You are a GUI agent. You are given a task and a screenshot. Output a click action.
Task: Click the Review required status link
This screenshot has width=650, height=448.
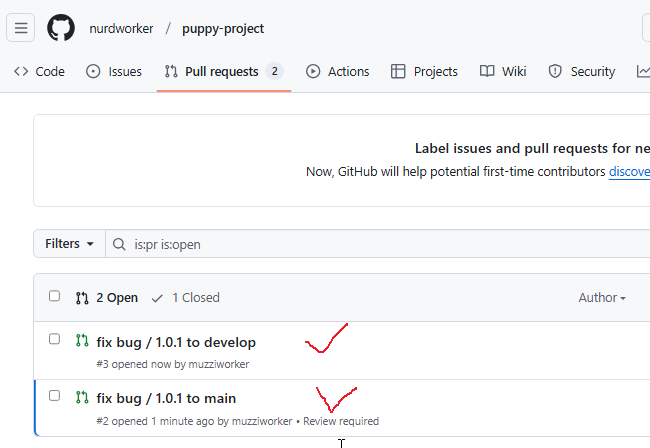(x=341, y=421)
